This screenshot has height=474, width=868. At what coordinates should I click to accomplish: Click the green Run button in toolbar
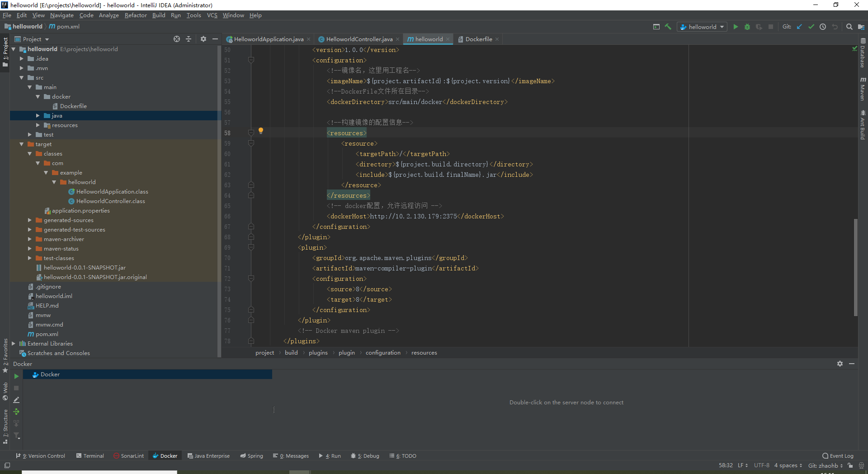pos(736,27)
